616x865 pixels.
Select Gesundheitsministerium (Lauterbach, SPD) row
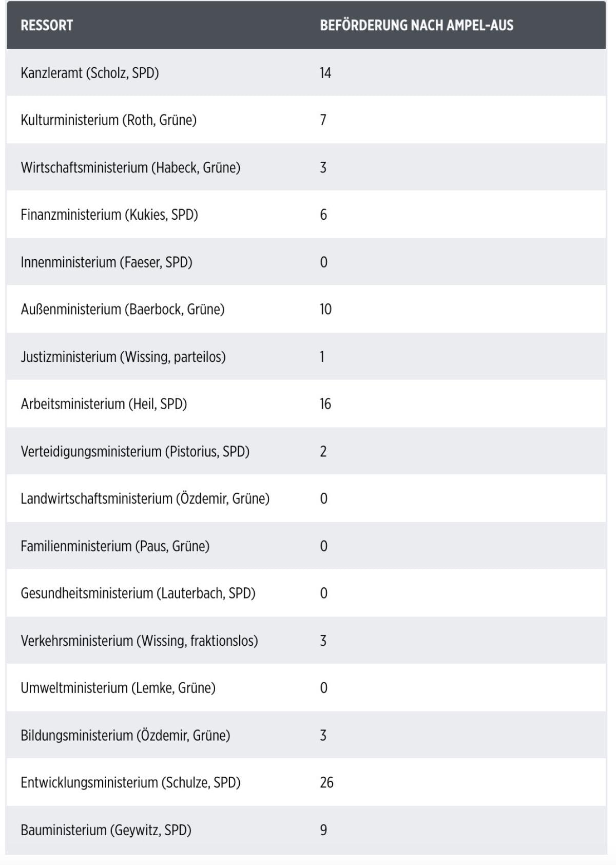pyautogui.click(x=138, y=593)
